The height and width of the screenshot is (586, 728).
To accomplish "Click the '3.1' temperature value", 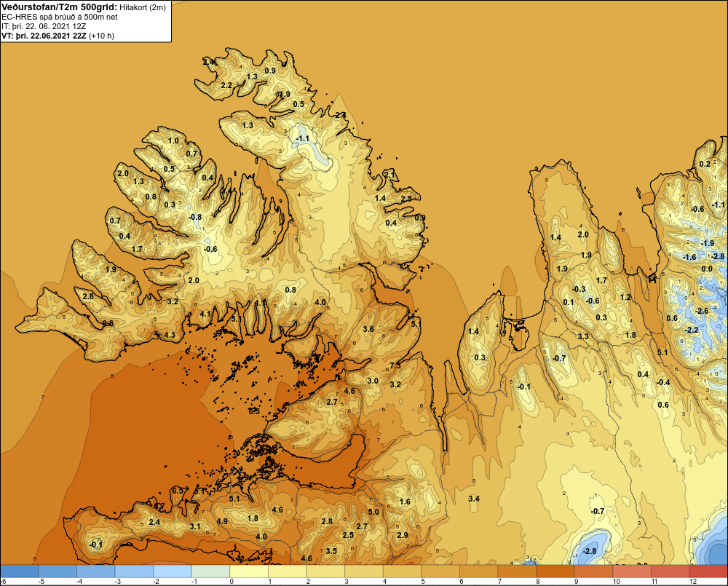I will tap(195, 526).
